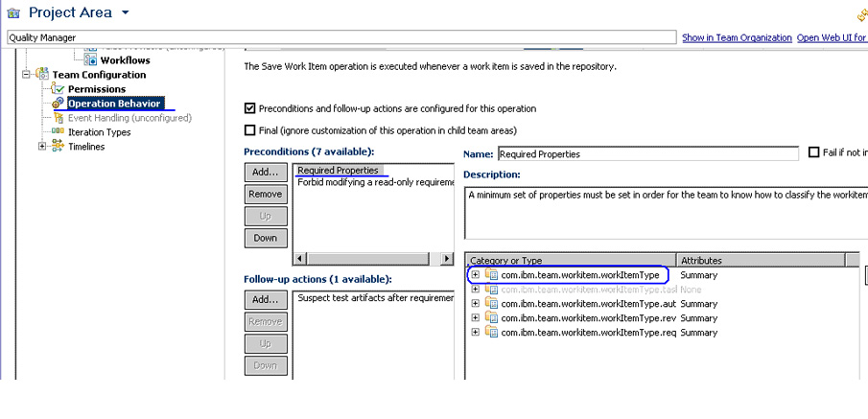Click preconditions list scroll left arrow
The height and width of the screenshot is (419, 868).
(299, 259)
